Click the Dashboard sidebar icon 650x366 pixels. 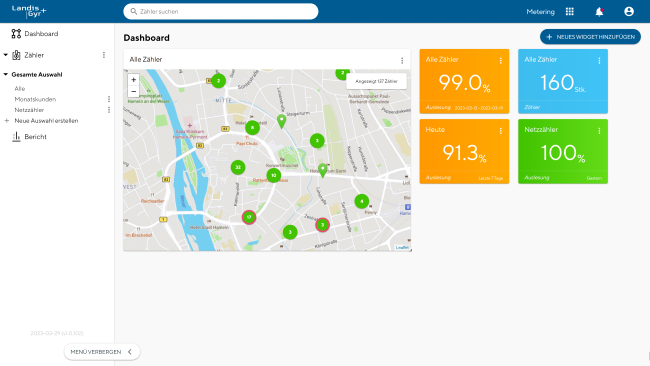[16, 34]
